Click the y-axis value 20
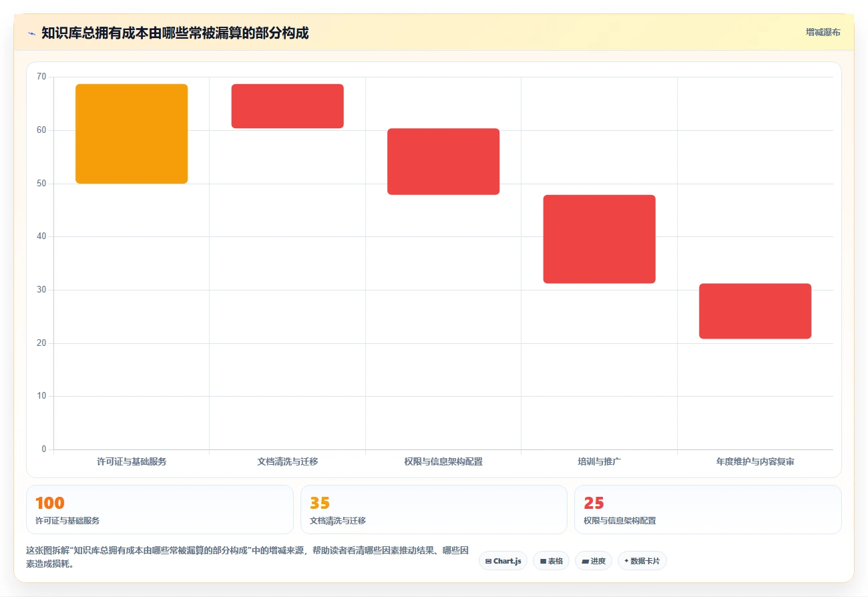 (41, 343)
